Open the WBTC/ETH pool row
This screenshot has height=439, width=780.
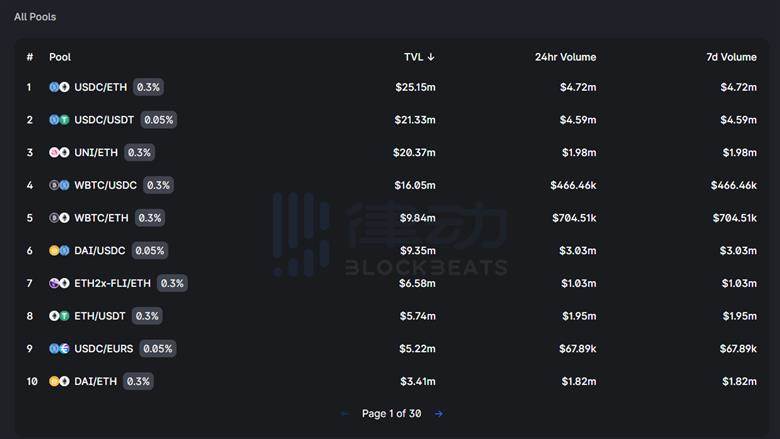[x=391, y=218]
